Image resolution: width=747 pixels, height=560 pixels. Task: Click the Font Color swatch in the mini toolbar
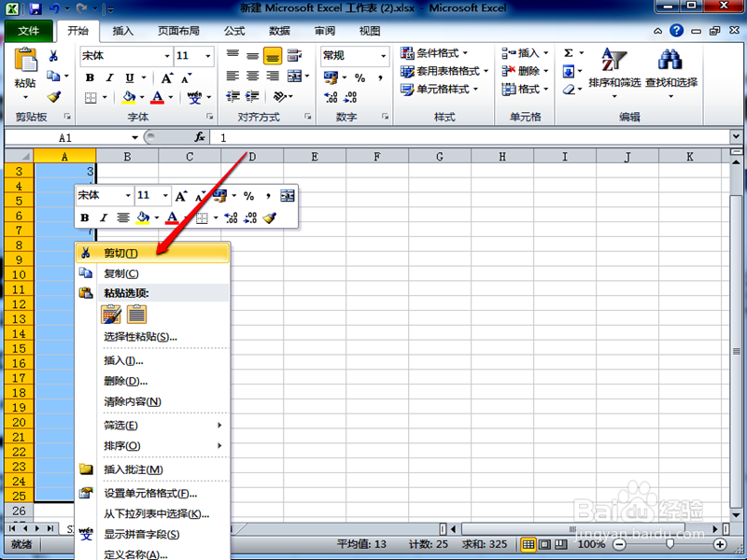point(172,217)
